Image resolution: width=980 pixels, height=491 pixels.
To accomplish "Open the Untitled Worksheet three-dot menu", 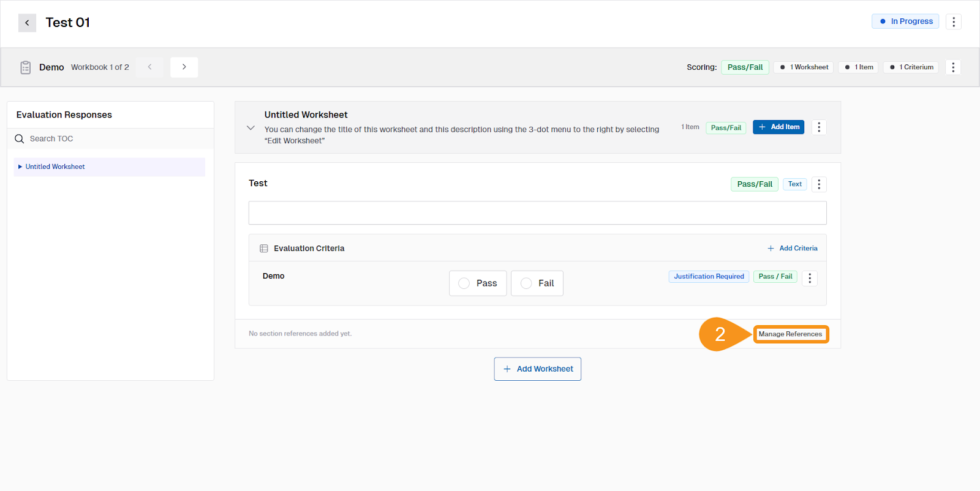I will (819, 127).
